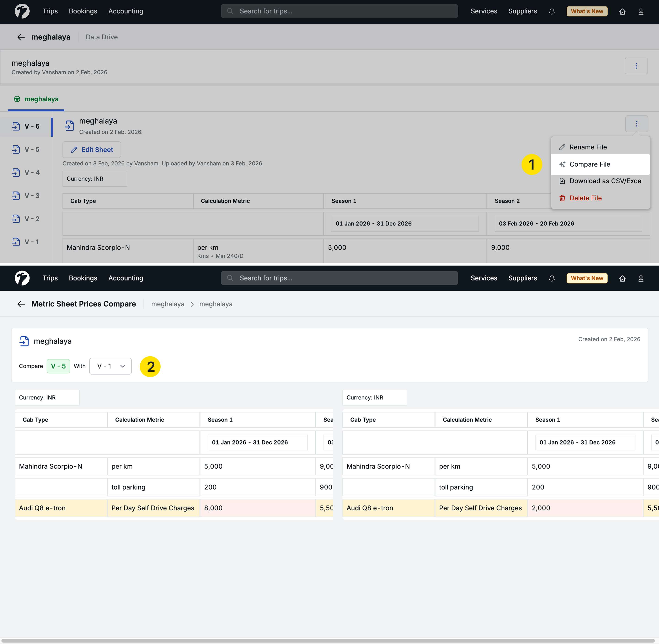Click the notification bell in top navbar
Screen dimensions: 659x644
(551, 12)
